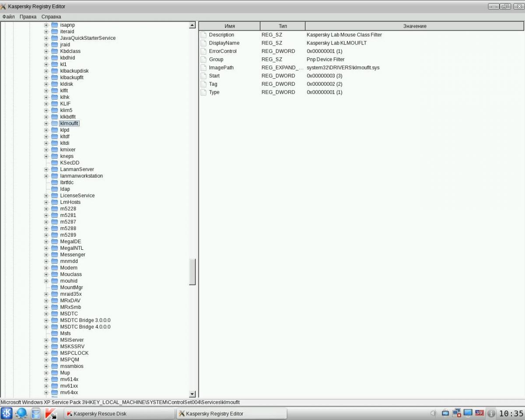The height and width of the screenshot is (420, 525).
Task: Click the file icon beside DisplayName value
Action: [x=203, y=43]
